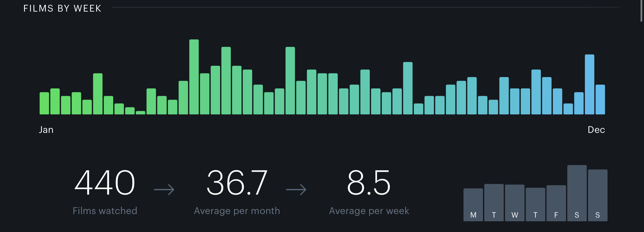Select the Tuesday bar in weekday chart

pos(494,202)
